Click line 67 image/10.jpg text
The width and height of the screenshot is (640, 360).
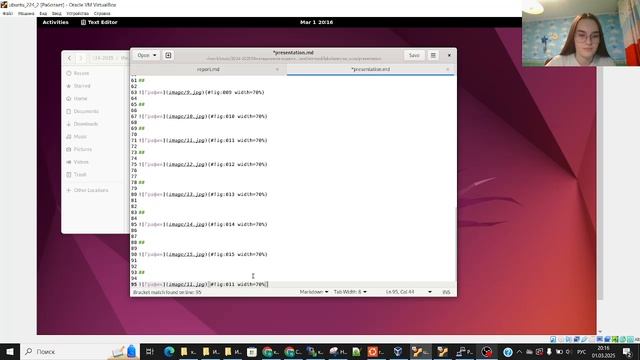187,116
